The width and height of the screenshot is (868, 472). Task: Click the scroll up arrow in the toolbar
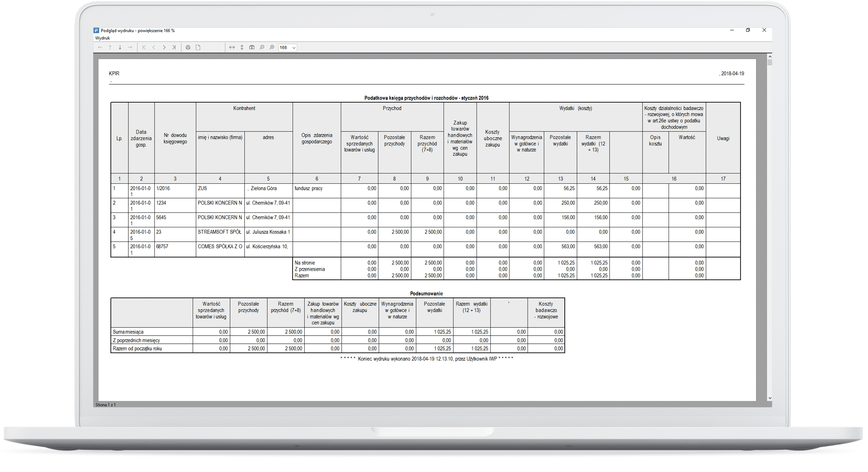[x=110, y=47]
